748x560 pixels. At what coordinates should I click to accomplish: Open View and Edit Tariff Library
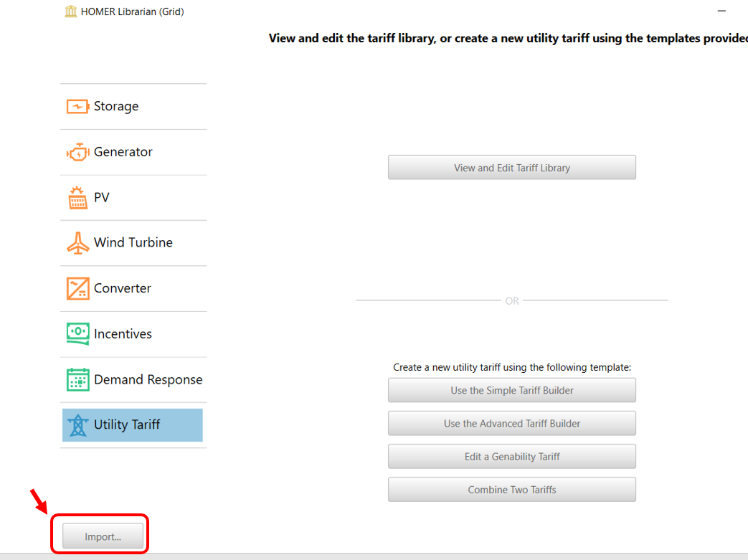[511, 168]
